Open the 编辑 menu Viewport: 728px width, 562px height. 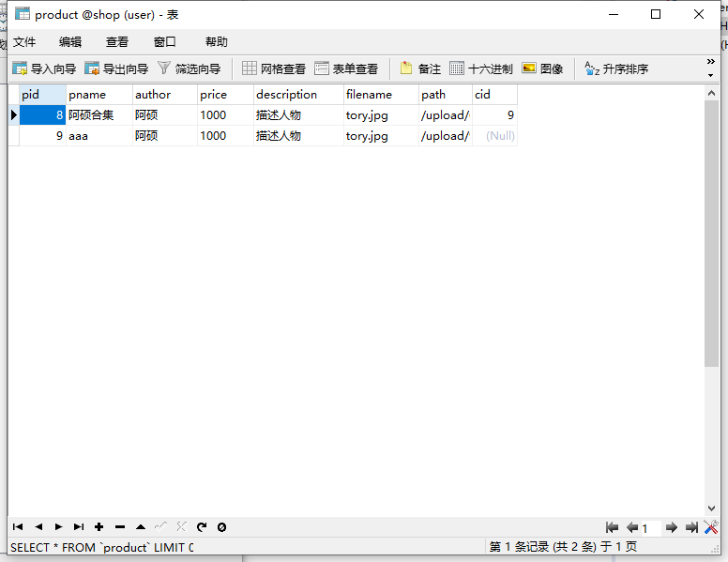(x=70, y=42)
